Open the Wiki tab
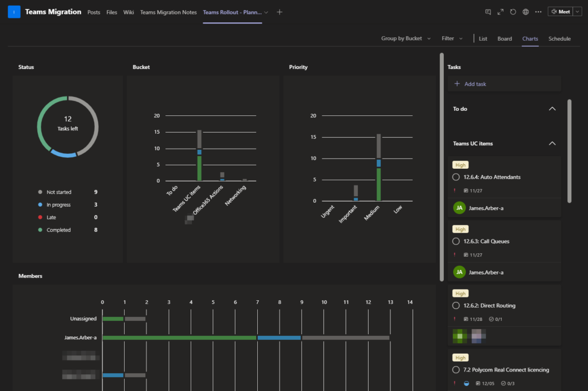Screen dimensions: 588x391 coord(129,12)
